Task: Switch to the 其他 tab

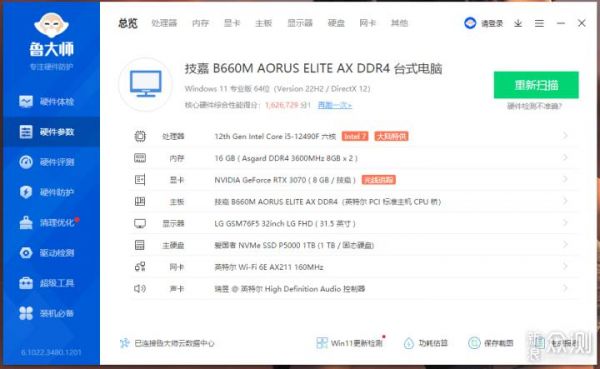Action: point(399,23)
